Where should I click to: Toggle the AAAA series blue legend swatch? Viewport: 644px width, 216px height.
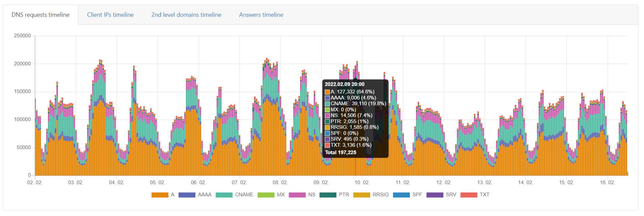(187, 195)
